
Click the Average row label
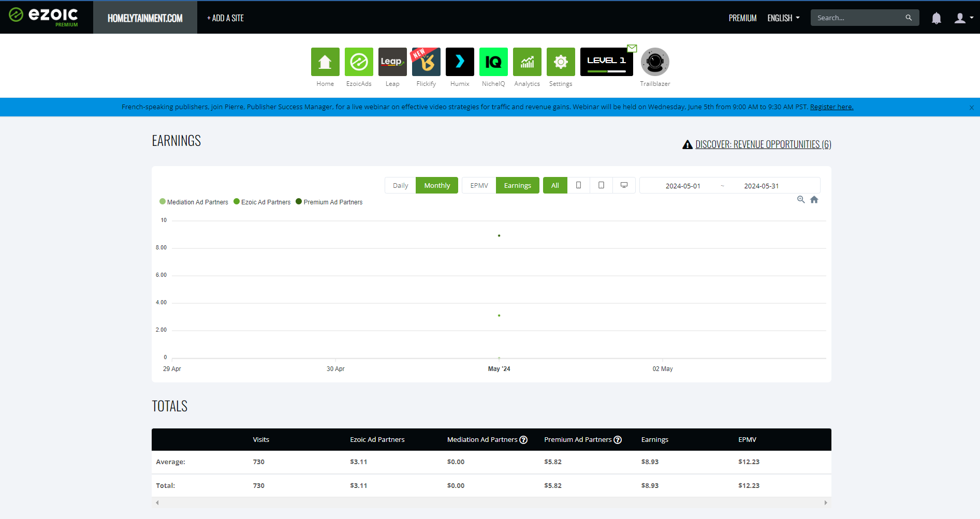[x=170, y=462]
